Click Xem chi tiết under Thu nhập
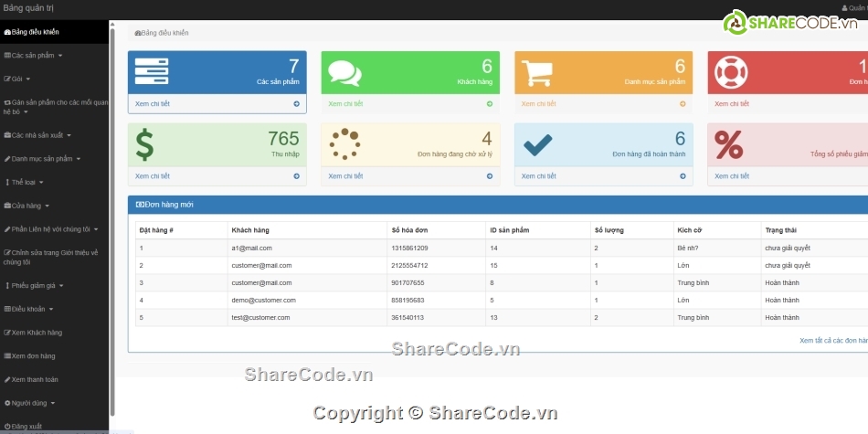The width and height of the screenshot is (868, 434). click(x=153, y=176)
